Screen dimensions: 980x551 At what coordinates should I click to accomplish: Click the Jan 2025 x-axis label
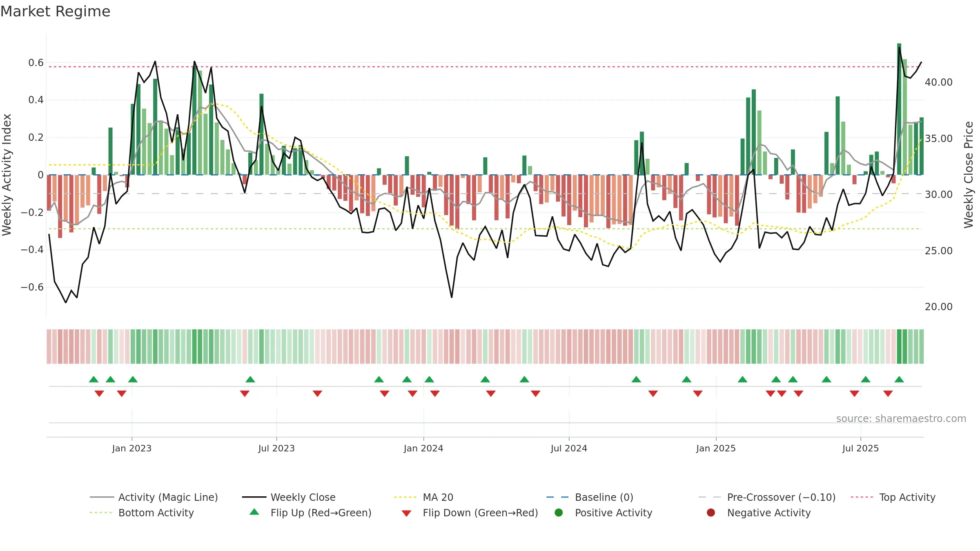(x=716, y=448)
